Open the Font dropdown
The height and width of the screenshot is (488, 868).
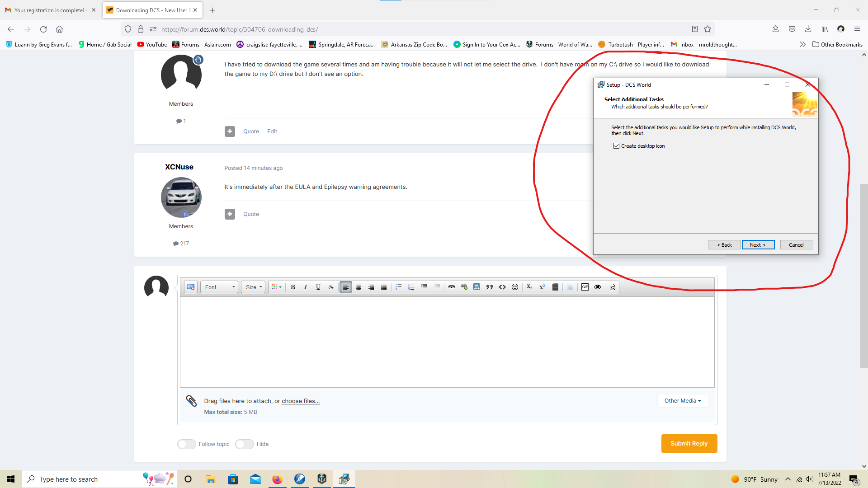click(220, 287)
